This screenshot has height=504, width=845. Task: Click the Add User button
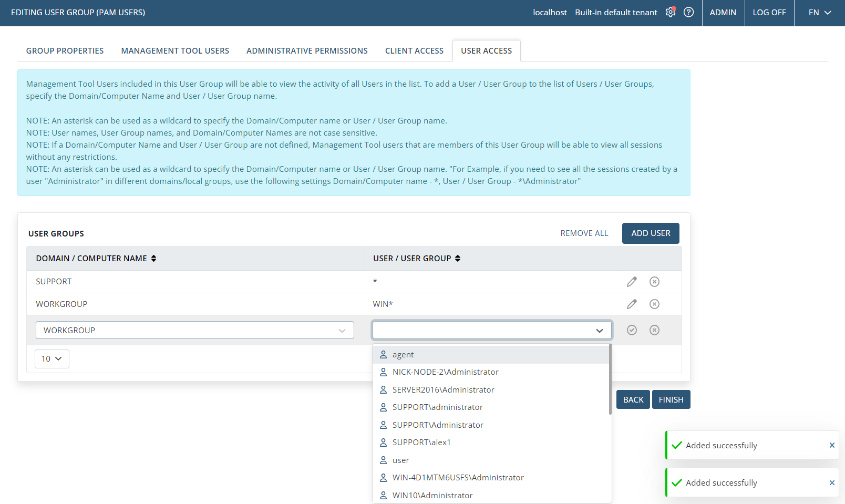click(651, 233)
